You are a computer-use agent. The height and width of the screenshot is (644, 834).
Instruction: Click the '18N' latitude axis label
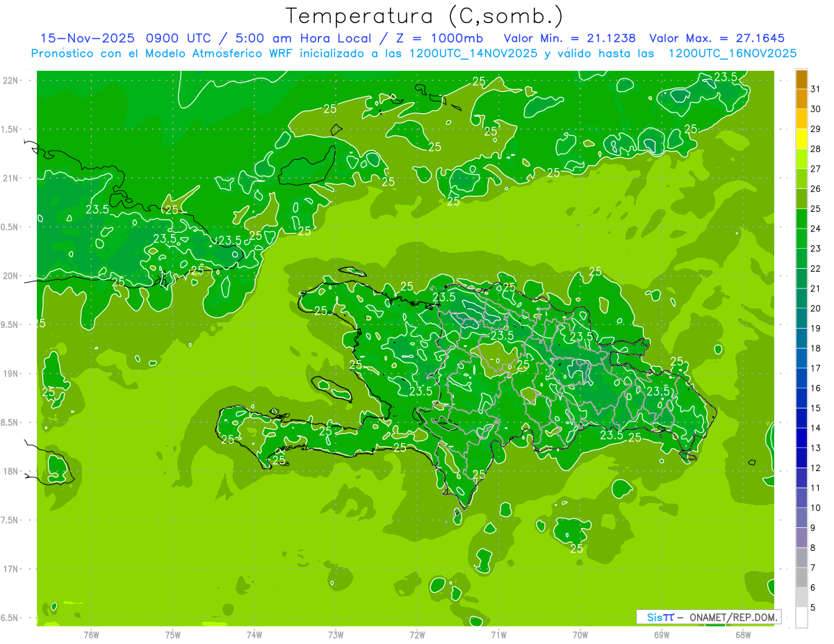click(x=12, y=471)
